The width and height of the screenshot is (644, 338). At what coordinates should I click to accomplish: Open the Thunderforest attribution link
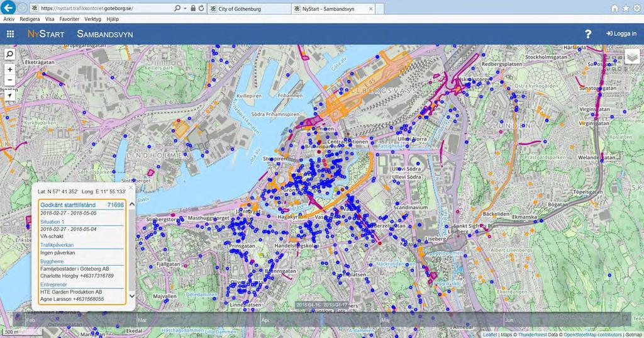tap(532, 335)
